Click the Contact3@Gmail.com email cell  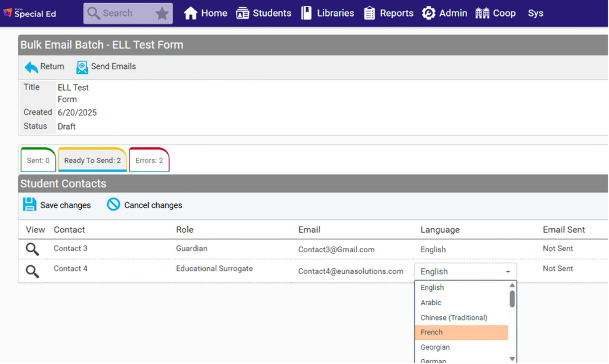[336, 250]
